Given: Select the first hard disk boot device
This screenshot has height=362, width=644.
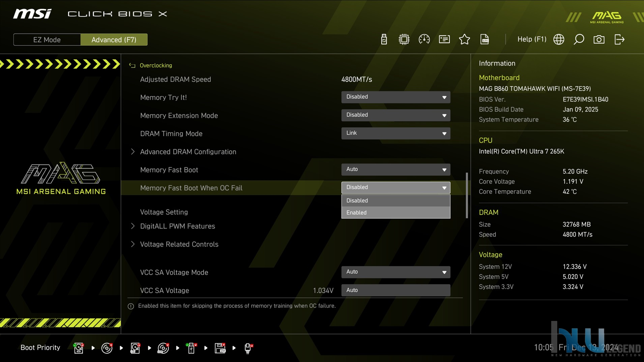Looking at the screenshot, I should pos(79,348).
